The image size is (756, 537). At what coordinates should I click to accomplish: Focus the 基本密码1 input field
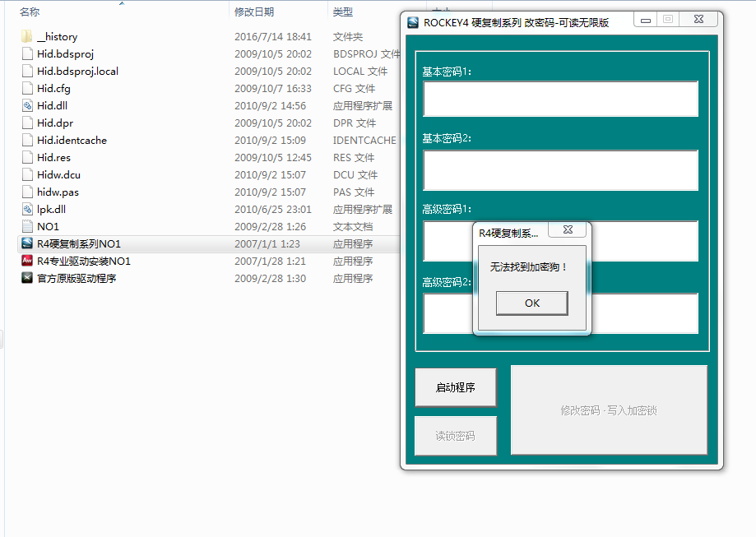click(561, 99)
